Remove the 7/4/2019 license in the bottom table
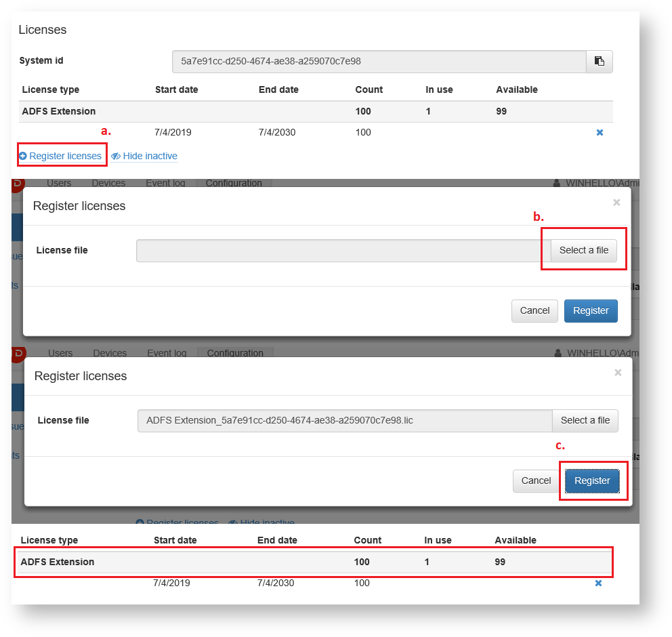 598,583
